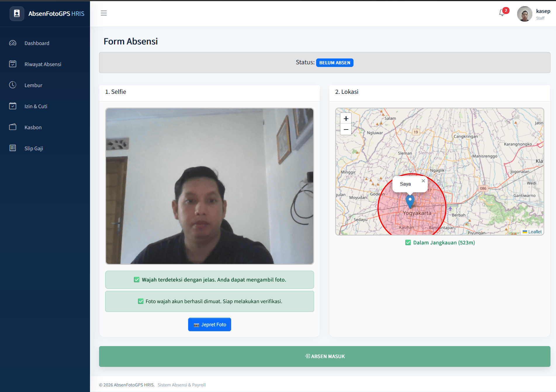This screenshot has height=392, width=556.
Task: Click the kasep username label
Action: tap(543, 11)
